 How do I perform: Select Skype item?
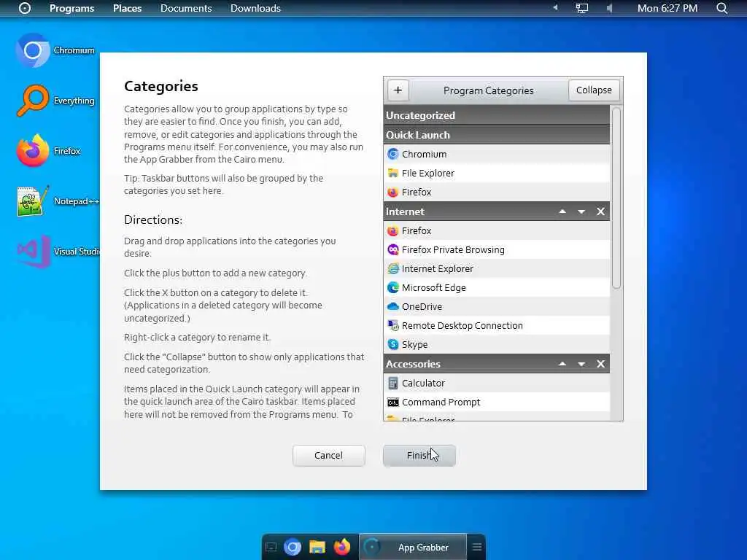[x=496, y=344]
